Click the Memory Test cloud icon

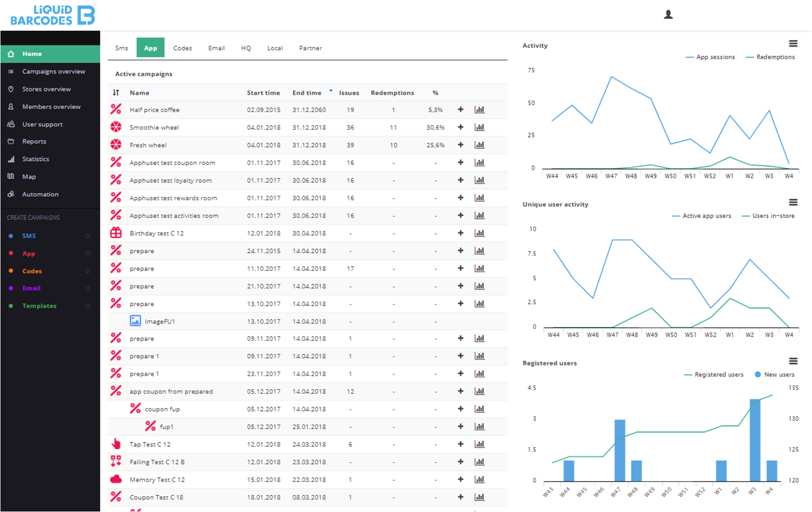116,479
